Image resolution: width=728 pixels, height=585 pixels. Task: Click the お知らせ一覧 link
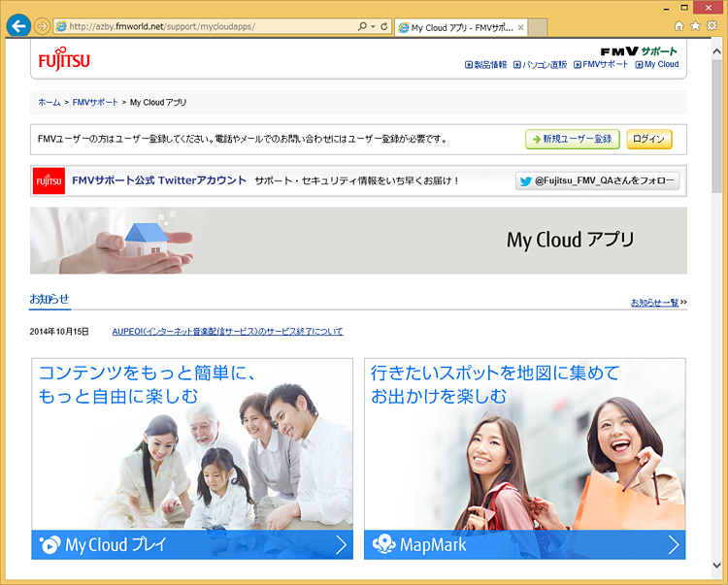pos(654,303)
